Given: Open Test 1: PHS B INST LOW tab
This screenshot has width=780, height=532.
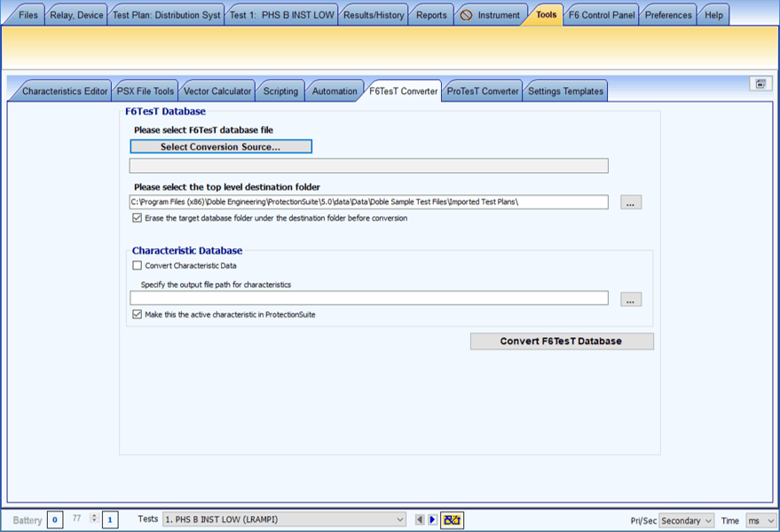Looking at the screenshot, I should (x=281, y=15).
